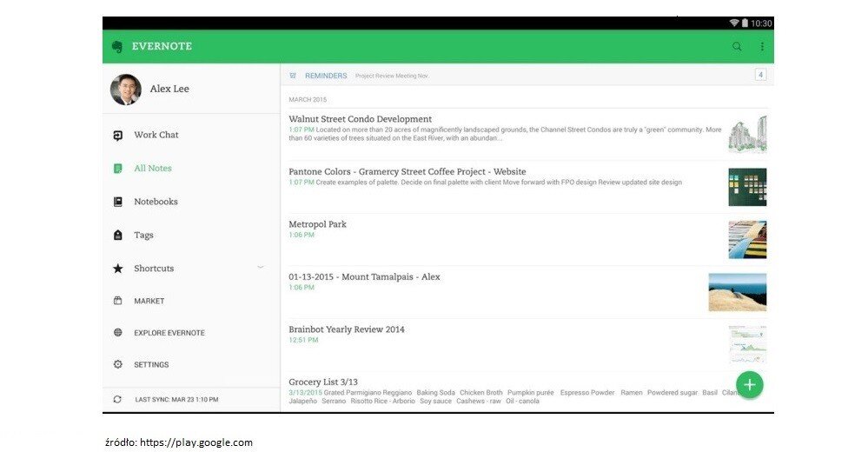
Task: Open Walnut Street Condo Development note
Action: (x=361, y=119)
